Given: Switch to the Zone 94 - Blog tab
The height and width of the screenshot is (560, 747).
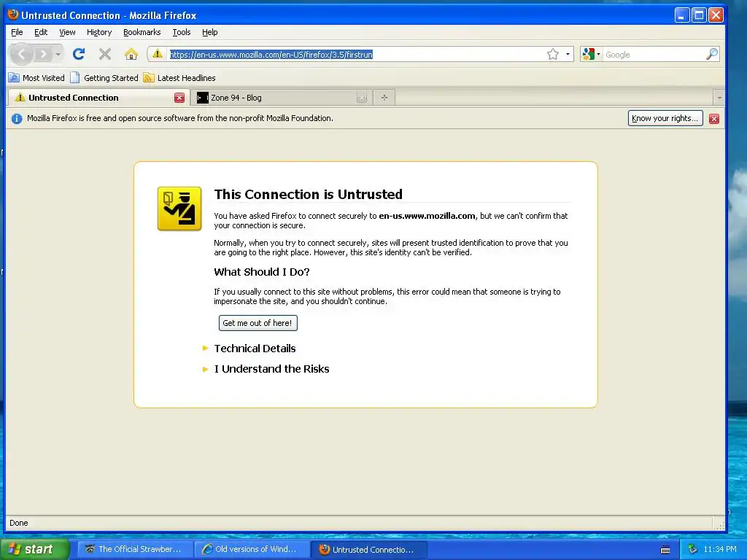Looking at the screenshot, I should click(281, 98).
